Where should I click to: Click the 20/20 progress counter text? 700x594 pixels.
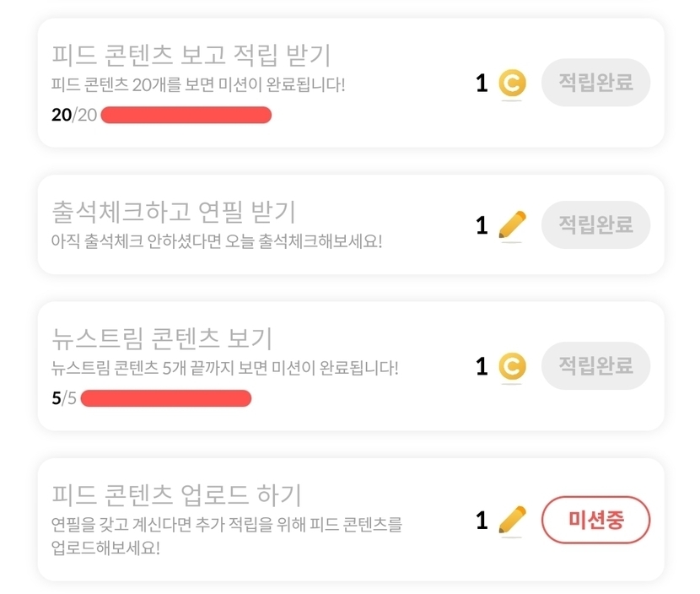coord(74,115)
